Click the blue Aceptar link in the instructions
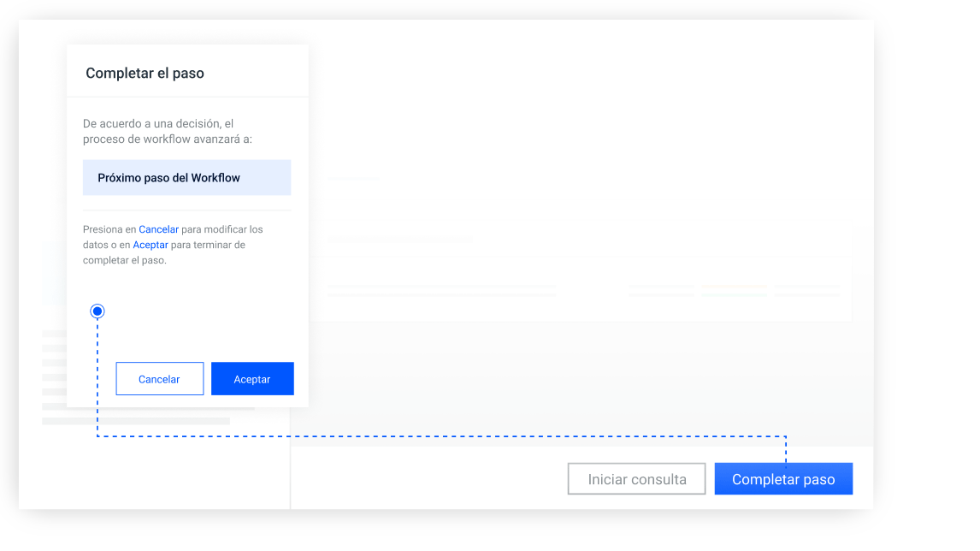980x551 pixels. coord(151,246)
